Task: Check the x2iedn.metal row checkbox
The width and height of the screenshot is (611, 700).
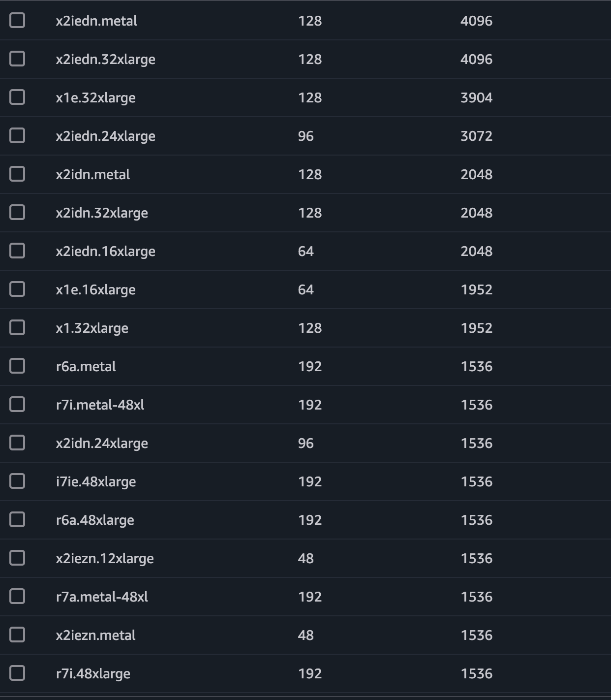Action: 17,20
